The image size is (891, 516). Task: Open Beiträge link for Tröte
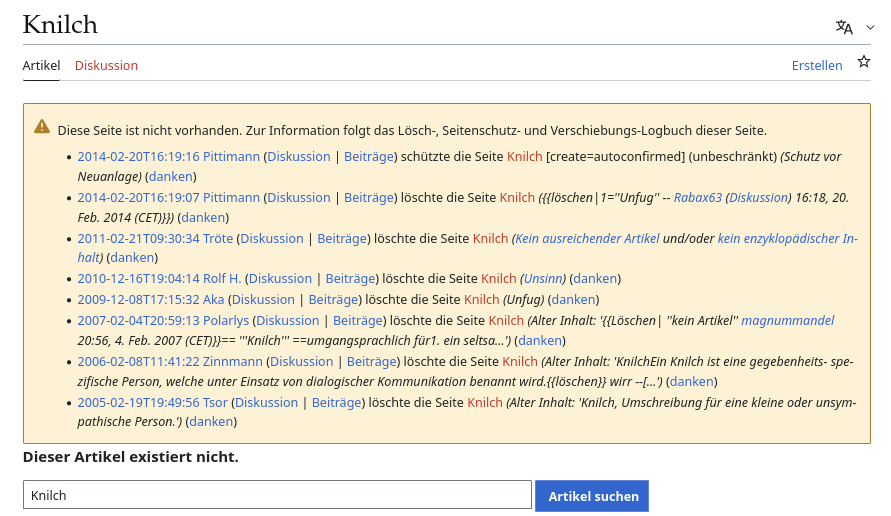click(342, 239)
